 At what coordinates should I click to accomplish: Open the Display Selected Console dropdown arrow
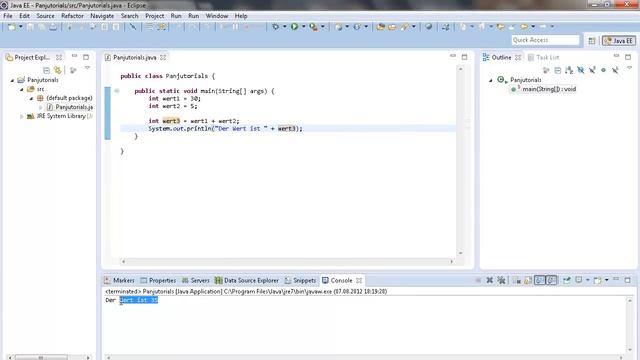point(588,280)
